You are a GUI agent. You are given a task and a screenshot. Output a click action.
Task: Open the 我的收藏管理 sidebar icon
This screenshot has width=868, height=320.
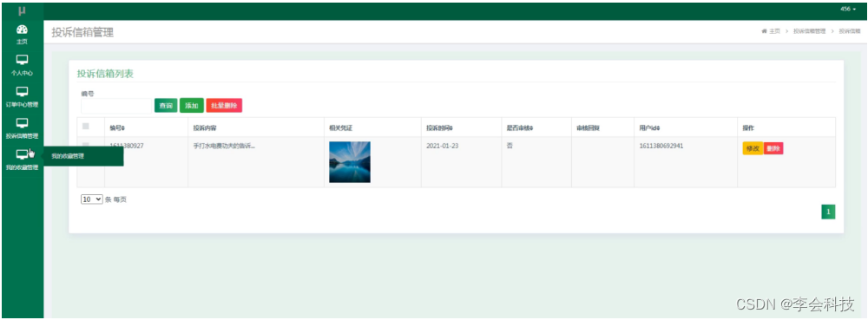coord(23,154)
